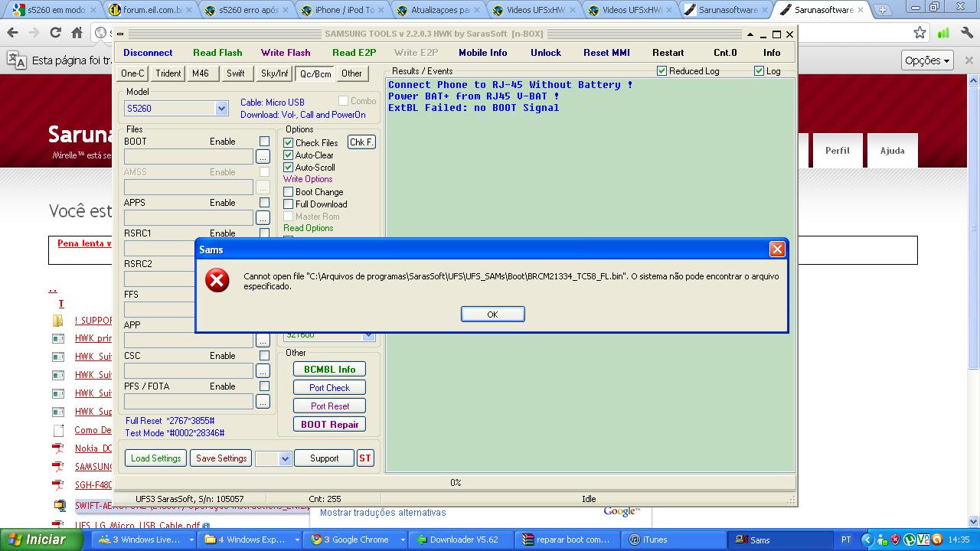Screen dimensions: 980x551
Task: Browse for the PFS / FOTA file
Action: pyautogui.click(x=263, y=402)
